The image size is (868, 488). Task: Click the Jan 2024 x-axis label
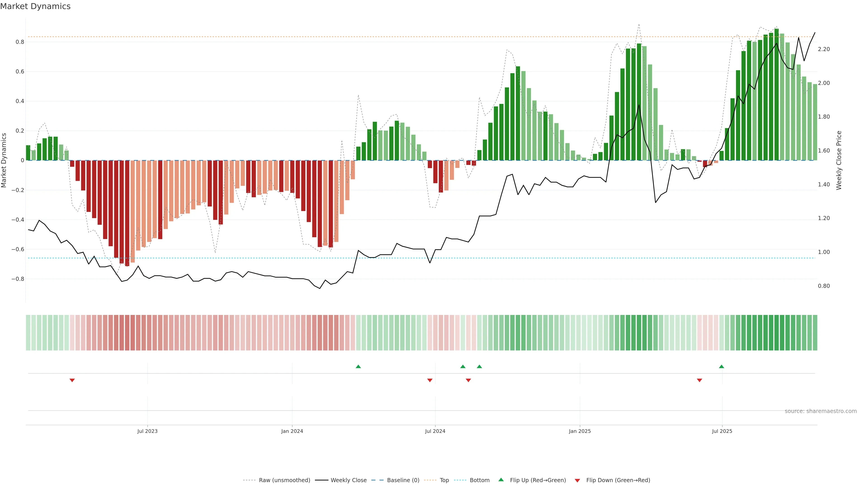(292, 431)
